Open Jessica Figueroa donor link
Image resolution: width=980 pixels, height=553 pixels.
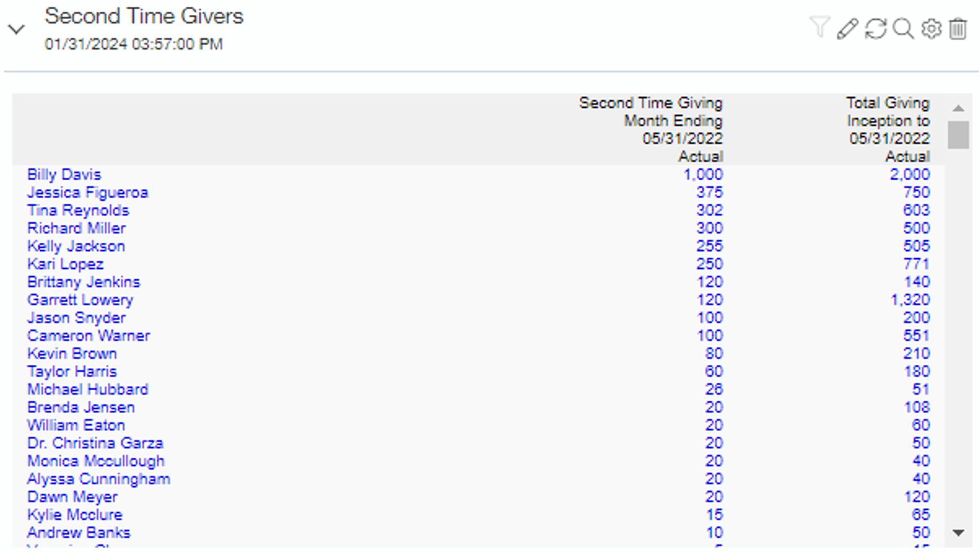pyautogui.click(x=87, y=192)
